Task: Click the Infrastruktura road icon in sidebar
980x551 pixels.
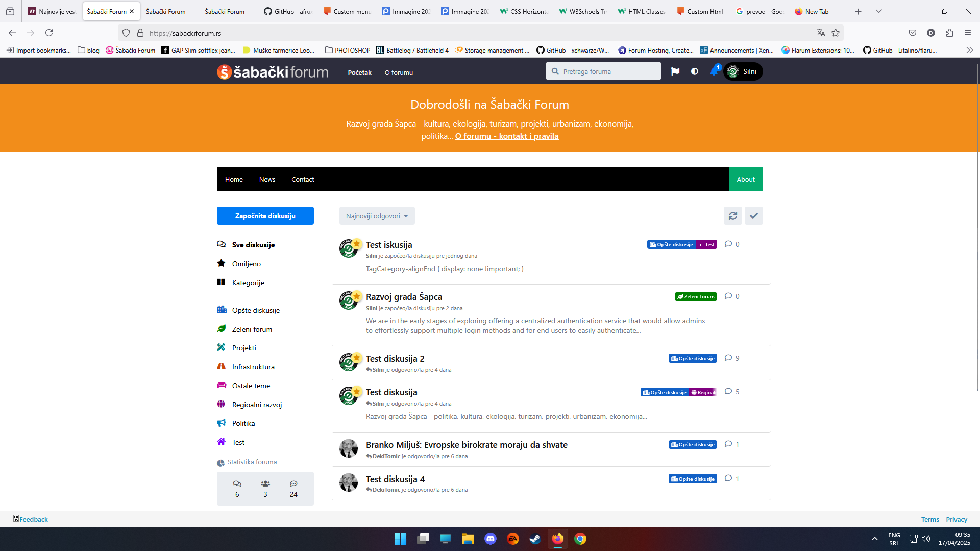Action: click(221, 366)
